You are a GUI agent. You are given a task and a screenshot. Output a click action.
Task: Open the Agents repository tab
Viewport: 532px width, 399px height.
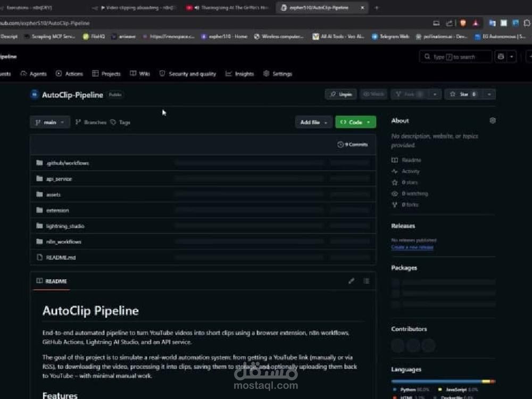33,73
